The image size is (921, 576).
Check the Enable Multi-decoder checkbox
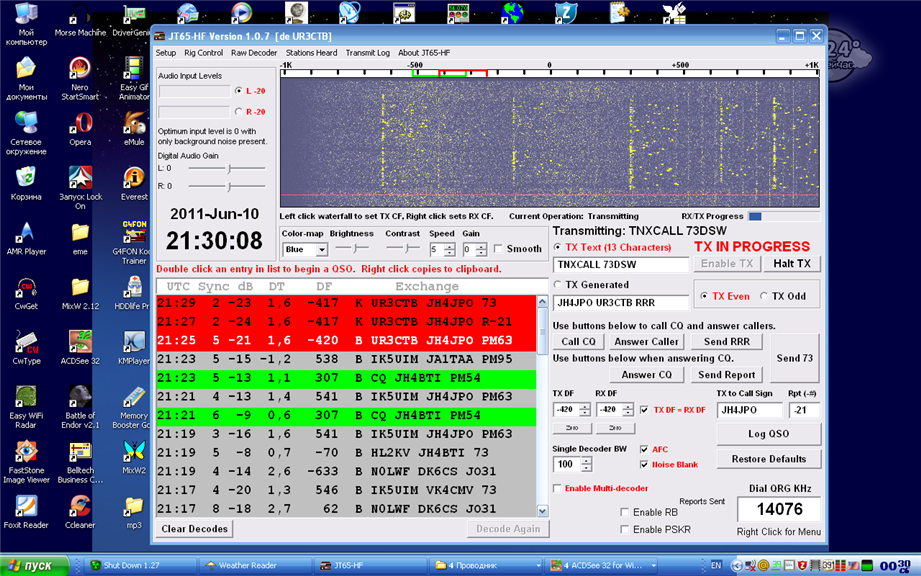point(557,489)
